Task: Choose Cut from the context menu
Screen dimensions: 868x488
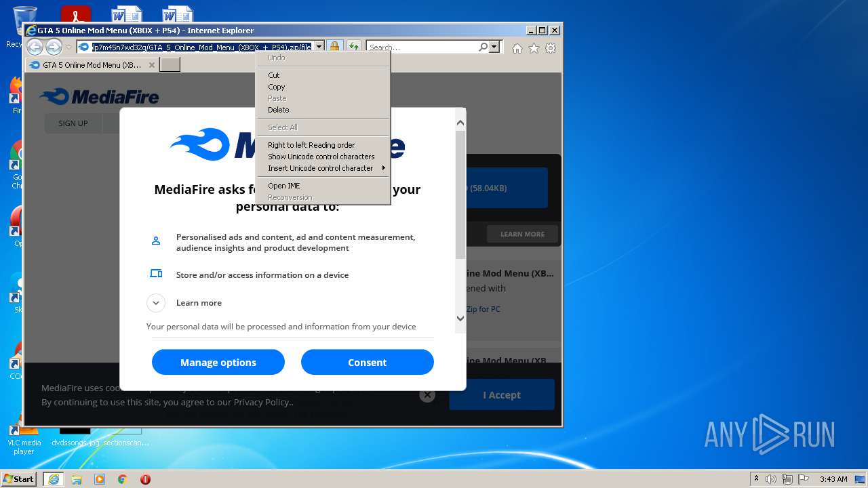Action: click(323, 75)
